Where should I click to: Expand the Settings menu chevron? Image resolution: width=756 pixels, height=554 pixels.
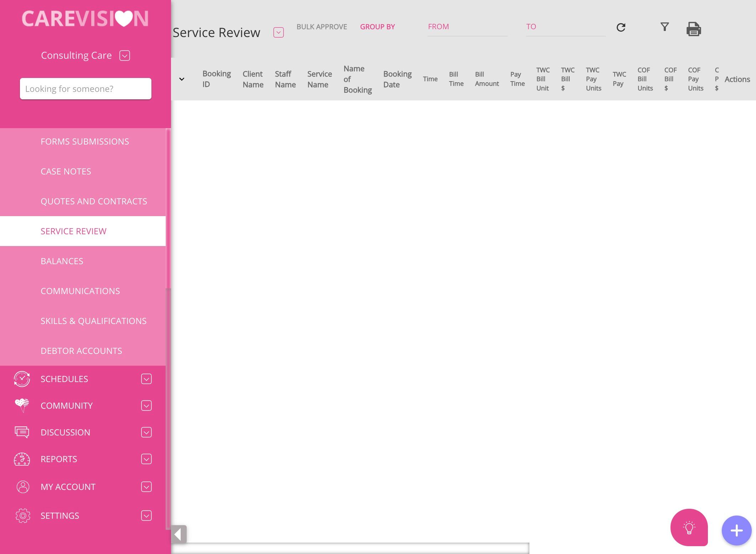click(146, 516)
